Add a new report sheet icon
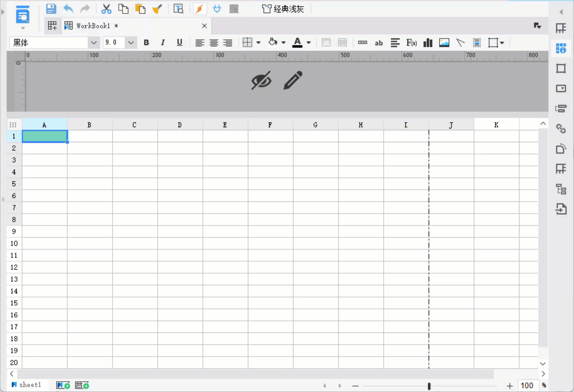This screenshot has width=574, height=392. point(63,385)
